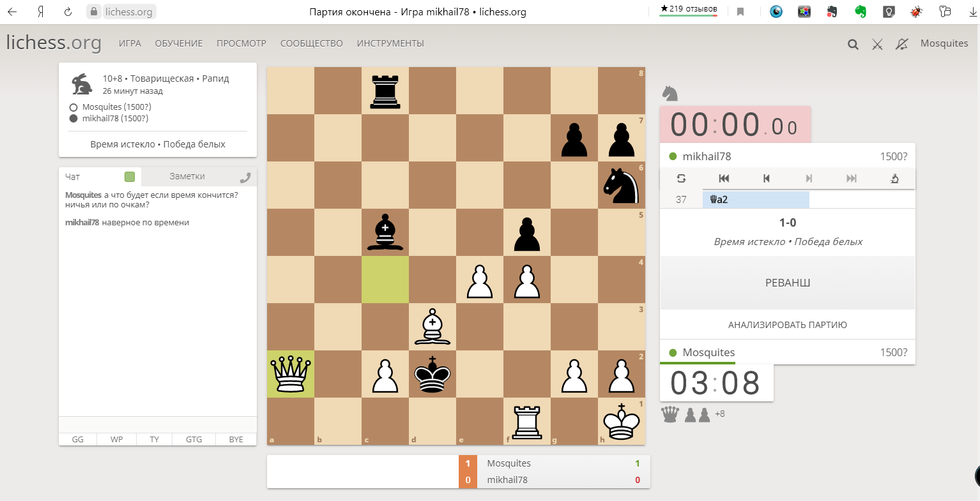The image size is (980, 501).
Task: Click the АНАЛИЗИРОВАТЬ ПАРТИЮ button
Action: click(x=788, y=325)
